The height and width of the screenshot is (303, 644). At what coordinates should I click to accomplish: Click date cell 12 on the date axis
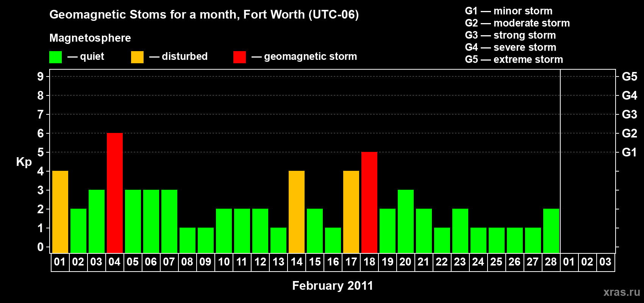(x=260, y=262)
